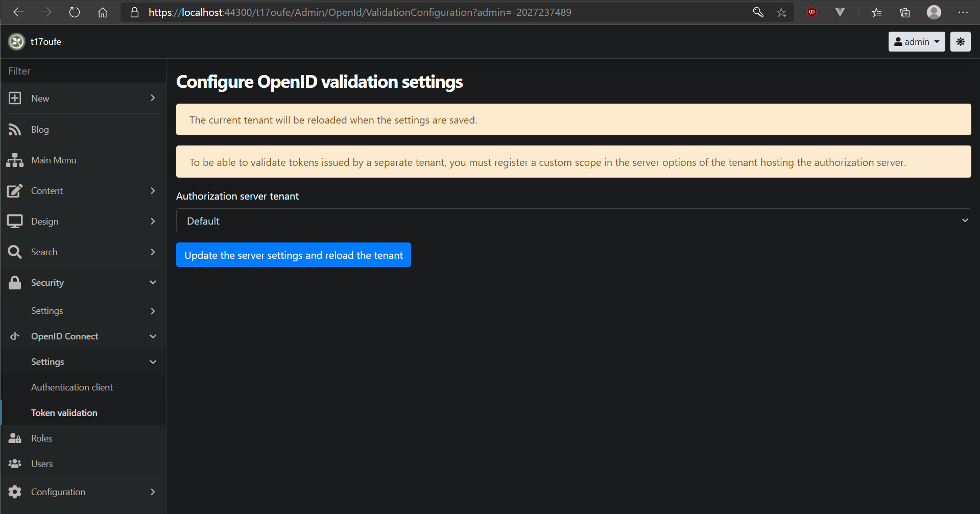The width and height of the screenshot is (980, 514).
Task: Open the Blog section icon
Action: point(14,129)
